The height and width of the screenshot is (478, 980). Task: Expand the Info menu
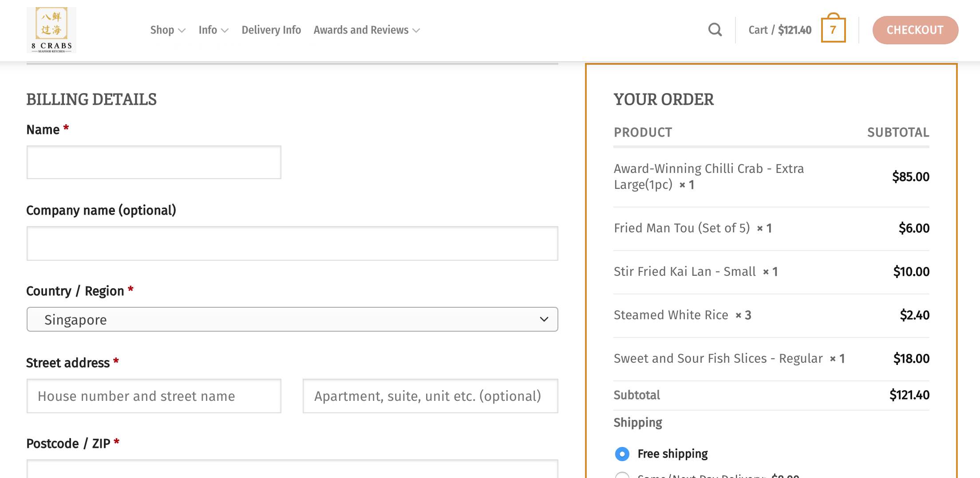(x=213, y=30)
